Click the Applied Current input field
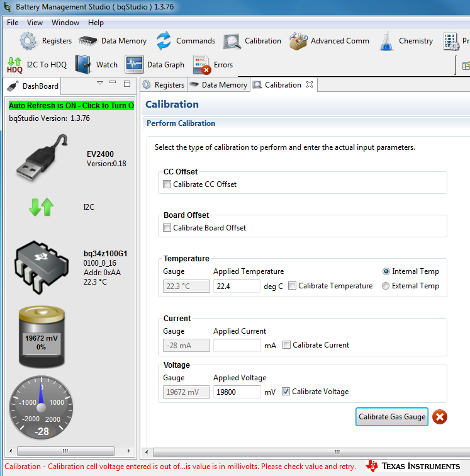The image size is (470, 476). pos(237,346)
